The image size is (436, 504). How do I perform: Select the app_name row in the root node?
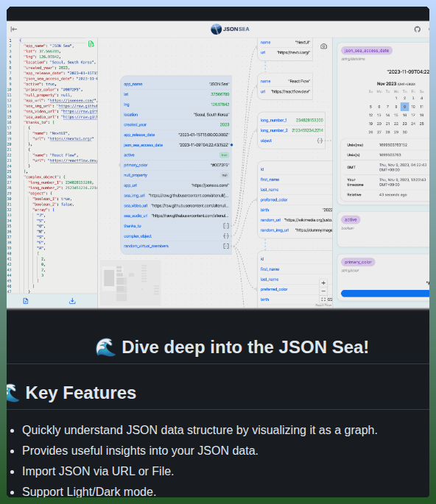pos(176,84)
